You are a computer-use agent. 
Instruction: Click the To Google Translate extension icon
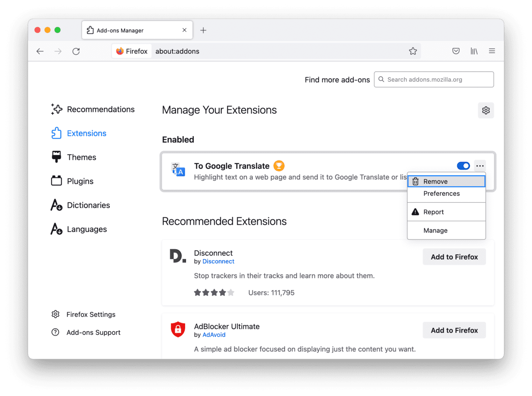pyautogui.click(x=178, y=170)
